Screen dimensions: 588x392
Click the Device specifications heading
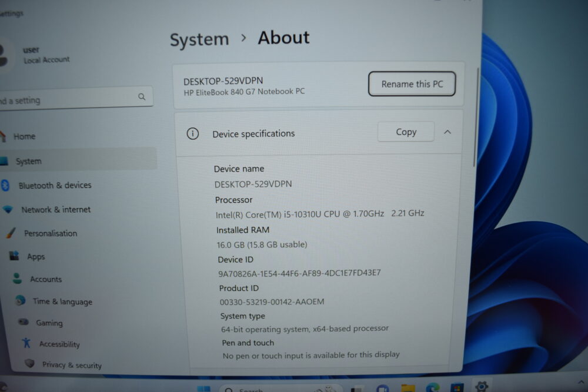pyautogui.click(x=253, y=134)
